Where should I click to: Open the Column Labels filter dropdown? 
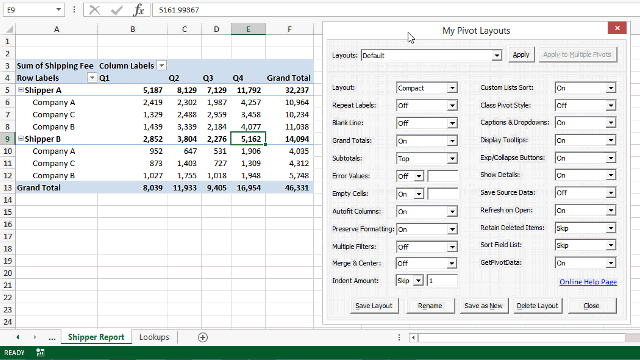162,66
